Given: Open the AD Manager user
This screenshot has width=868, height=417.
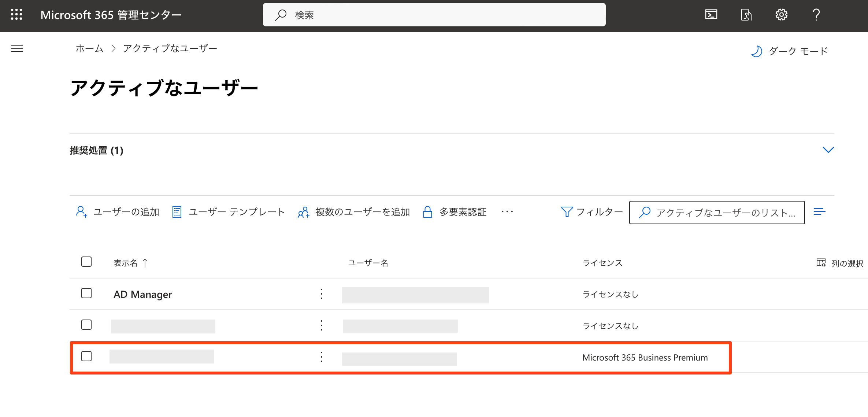Looking at the screenshot, I should point(143,294).
